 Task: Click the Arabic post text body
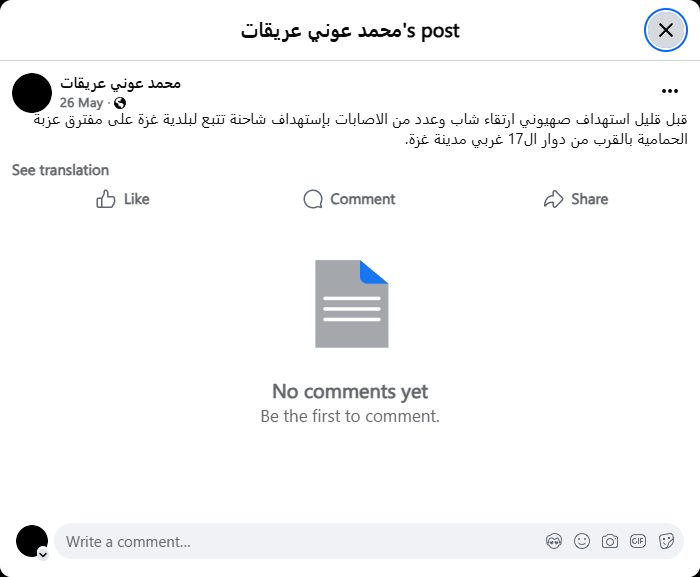[360, 130]
